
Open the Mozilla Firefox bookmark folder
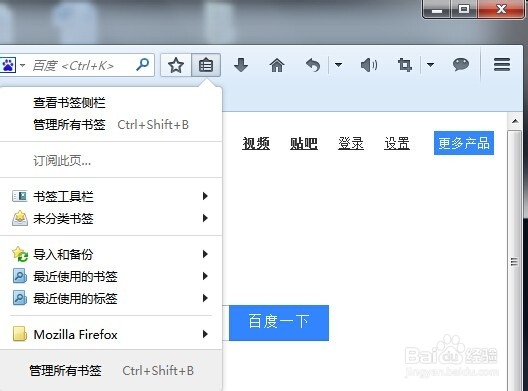click(x=111, y=334)
